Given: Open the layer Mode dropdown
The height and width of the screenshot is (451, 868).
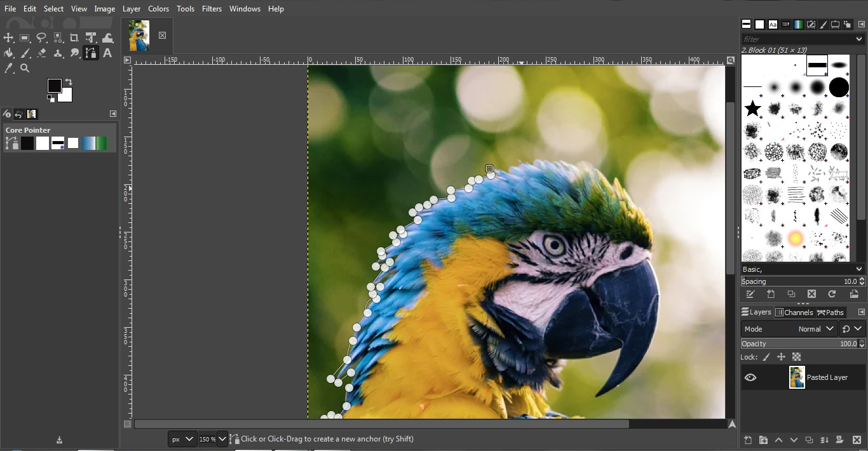Looking at the screenshot, I should (x=817, y=328).
